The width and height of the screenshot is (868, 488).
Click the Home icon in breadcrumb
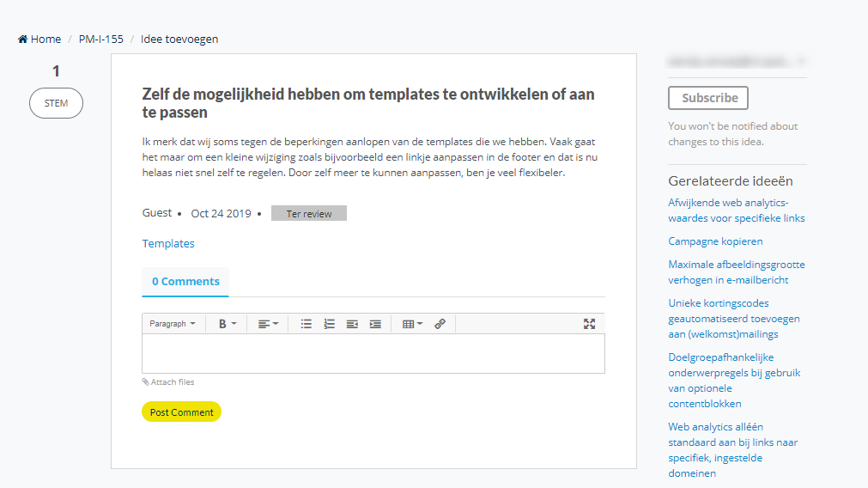(23, 40)
